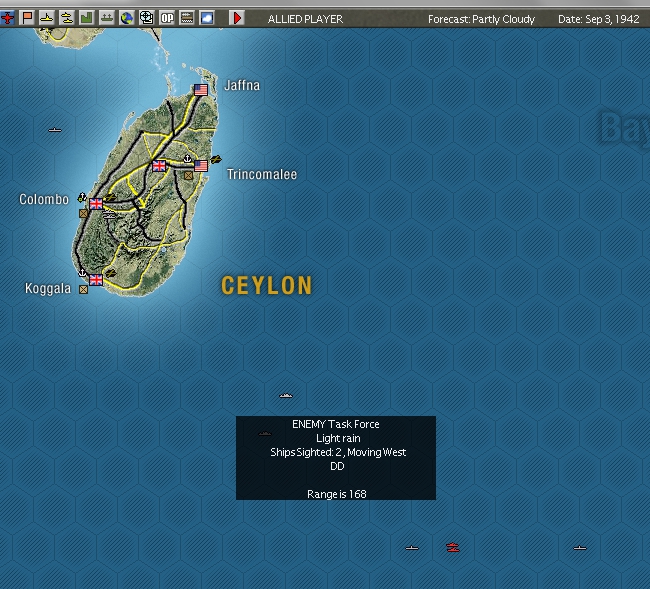This screenshot has height=589, width=650.
Task: Select the British flag base at Koggala
Action: click(x=96, y=280)
